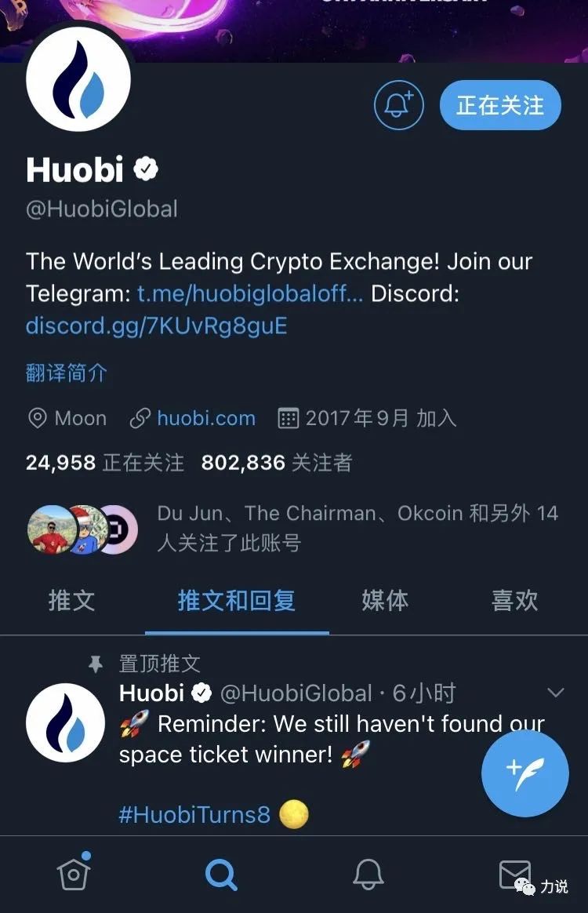Open the Search magnifier icon
588x913 pixels.
pos(221,874)
